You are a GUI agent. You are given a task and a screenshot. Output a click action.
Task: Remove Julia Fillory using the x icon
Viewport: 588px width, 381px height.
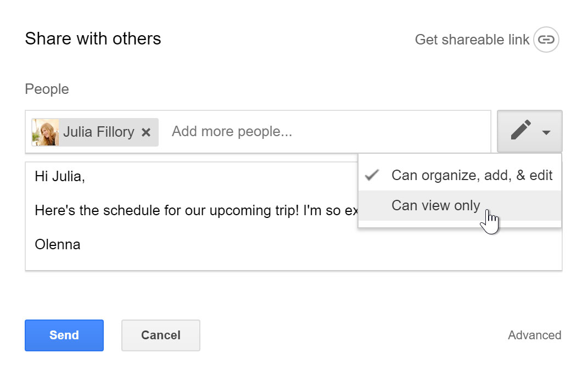[146, 132]
